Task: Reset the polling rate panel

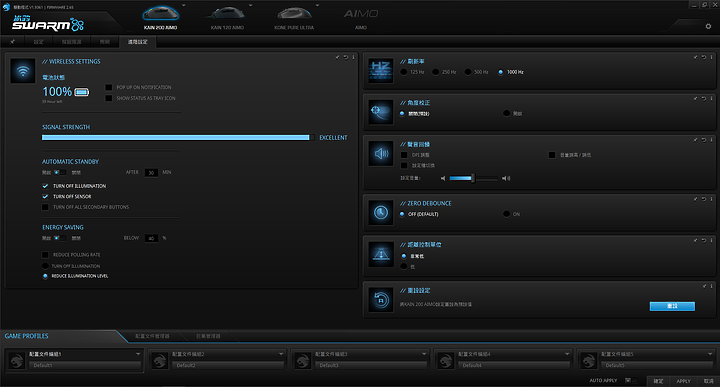Action: pos(703,57)
